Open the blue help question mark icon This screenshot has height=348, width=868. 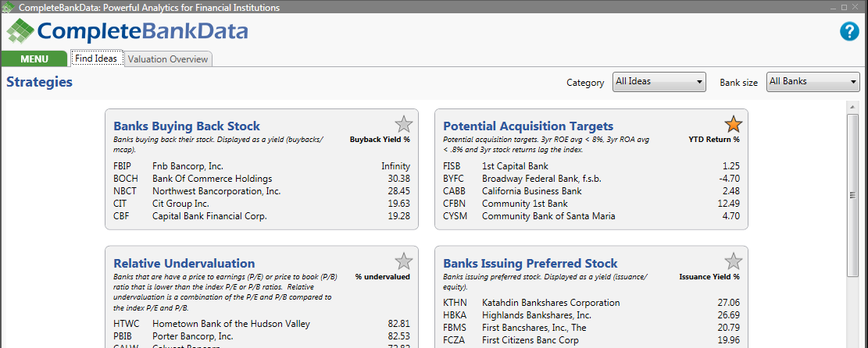point(849,32)
